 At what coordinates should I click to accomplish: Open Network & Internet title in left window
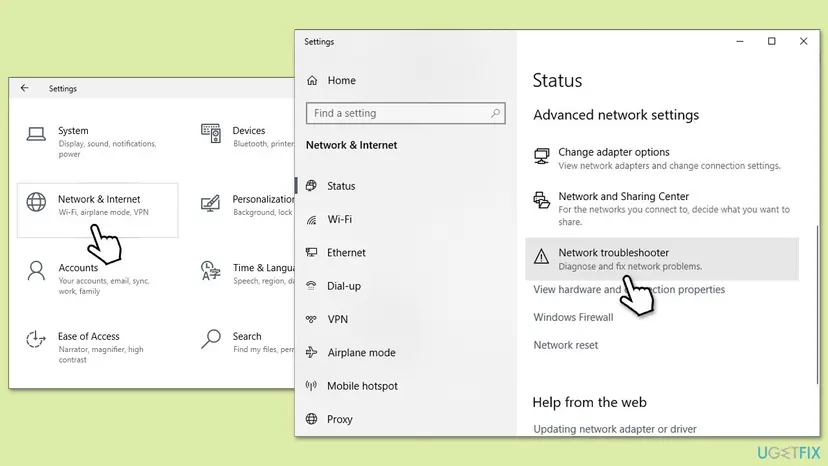click(x=99, y=199)
